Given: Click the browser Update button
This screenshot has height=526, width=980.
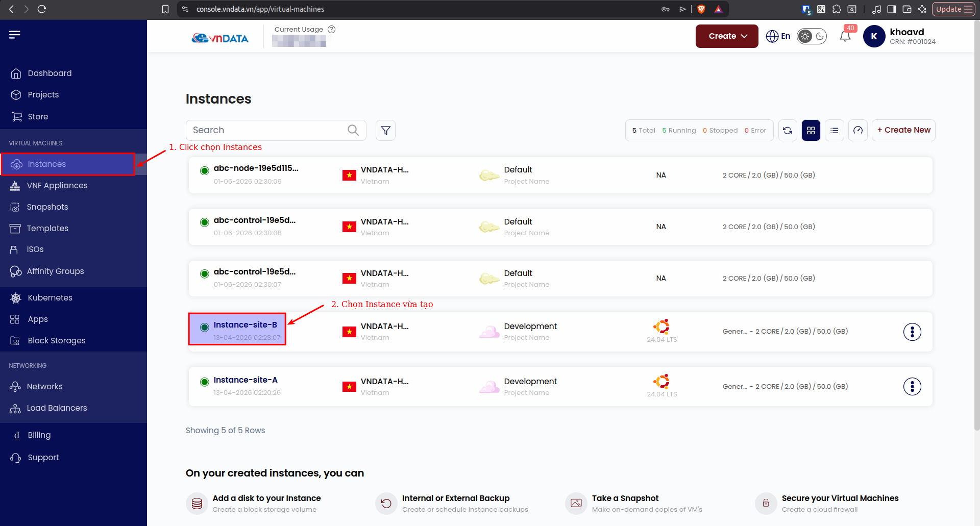Looking at the screenshot, I should point(953,9).
